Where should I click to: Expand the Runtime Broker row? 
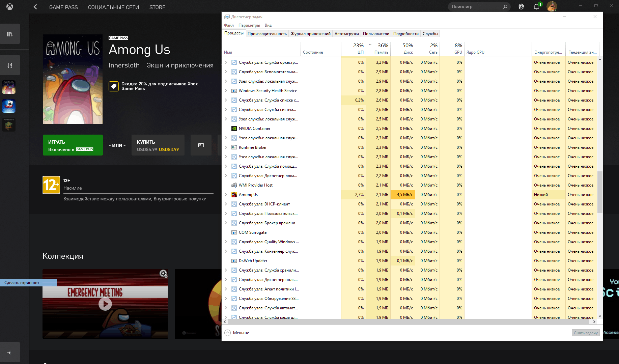pos(226,147)
